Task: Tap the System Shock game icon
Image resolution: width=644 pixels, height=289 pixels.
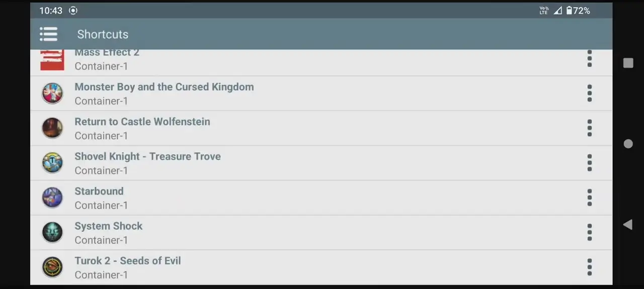Action: [x=52, y=232]
